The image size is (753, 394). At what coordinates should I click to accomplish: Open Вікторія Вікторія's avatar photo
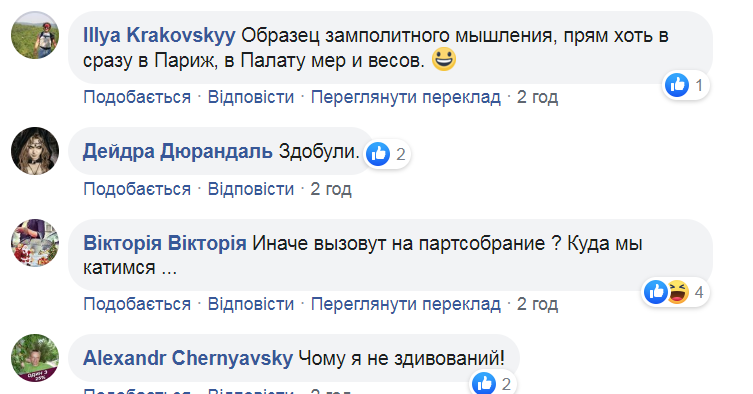click(x=35, y=243)
